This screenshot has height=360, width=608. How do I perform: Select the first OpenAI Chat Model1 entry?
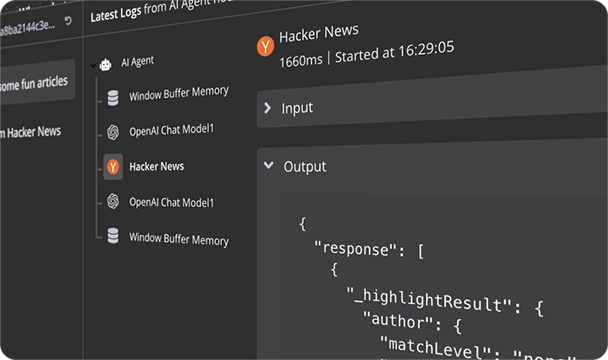tap(171, 130)
